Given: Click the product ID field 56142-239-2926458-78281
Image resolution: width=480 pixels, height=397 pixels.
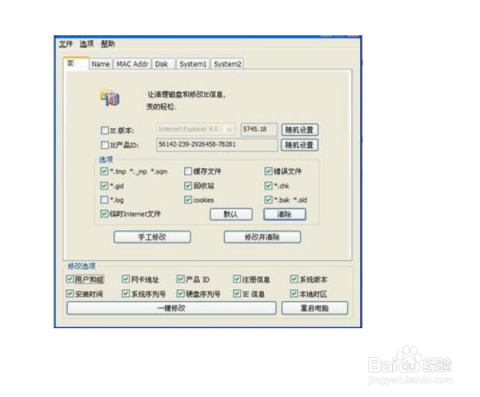Looking at the screenshot, I should click(x=217, y=145).
